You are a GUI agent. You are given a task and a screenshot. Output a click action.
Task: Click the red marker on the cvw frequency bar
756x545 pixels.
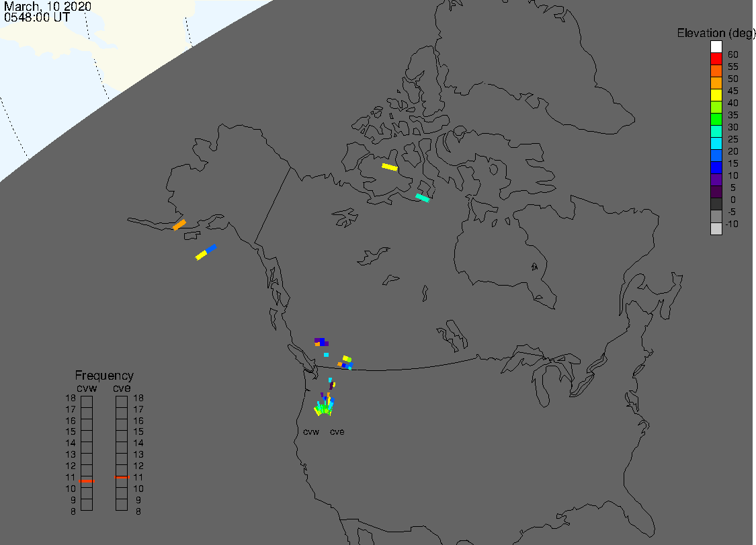pos(87,481)
